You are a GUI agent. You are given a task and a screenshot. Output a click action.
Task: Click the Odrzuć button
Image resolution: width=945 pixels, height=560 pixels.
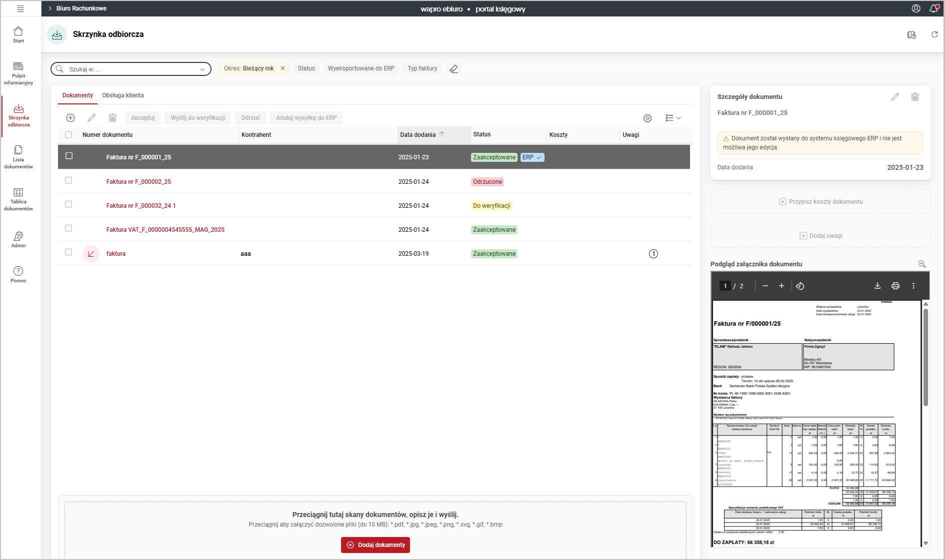[x=250, y=118]
